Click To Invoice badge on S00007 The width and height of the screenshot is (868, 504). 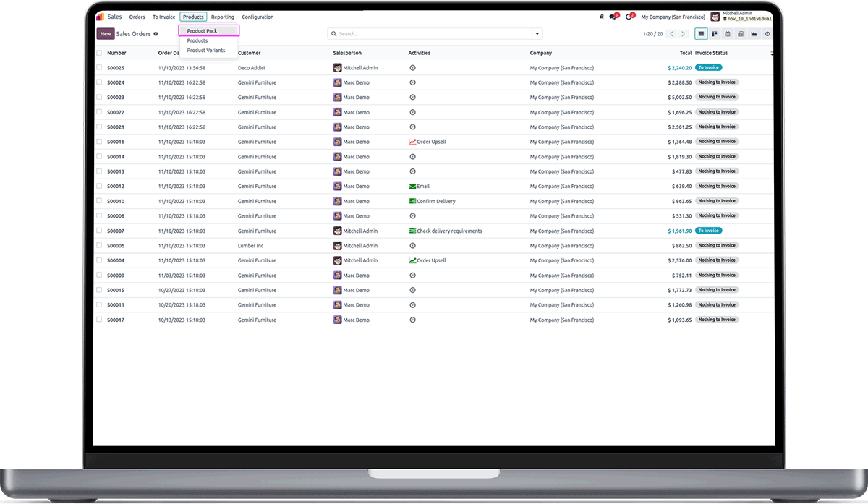pyautogui.click(x=709, y=231)
